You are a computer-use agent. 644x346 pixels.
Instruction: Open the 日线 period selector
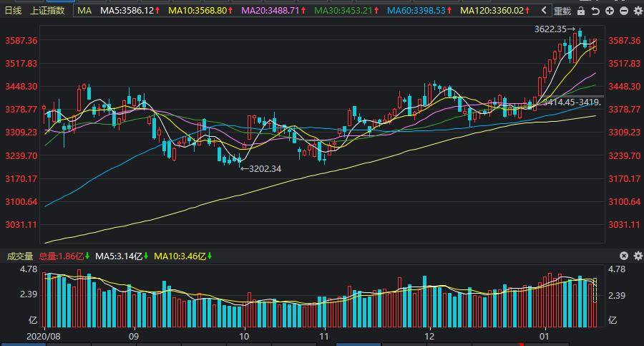pyautogui.click(x=13, y=10)
